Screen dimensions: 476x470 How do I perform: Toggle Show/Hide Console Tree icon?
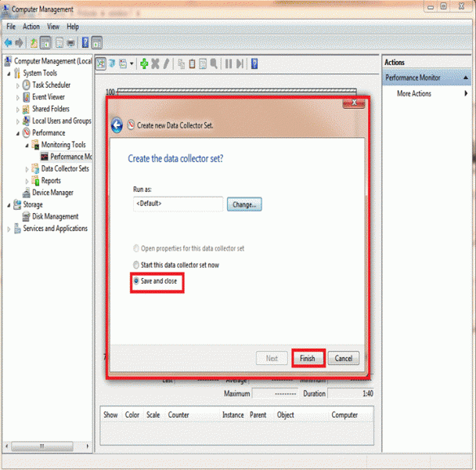click(x=45, y=43)
